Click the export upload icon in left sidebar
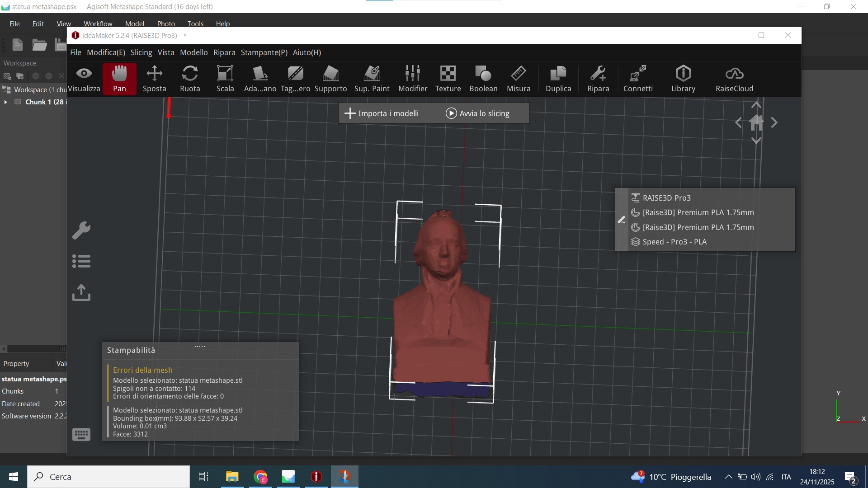868x488 pixels. point(81,292)
